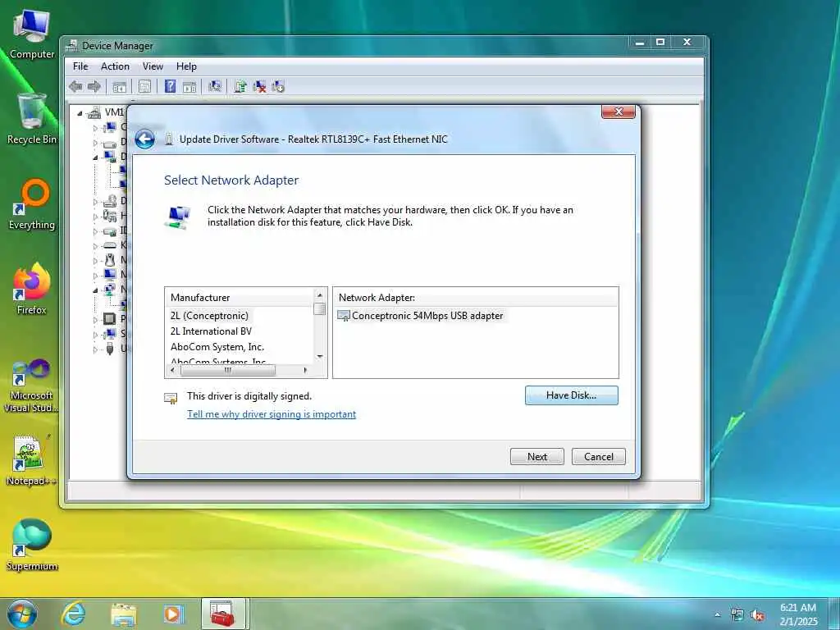Open Windows Media Player from the taskbar
Viewport: 840px width, 630px height.
(x=173, y=614)
